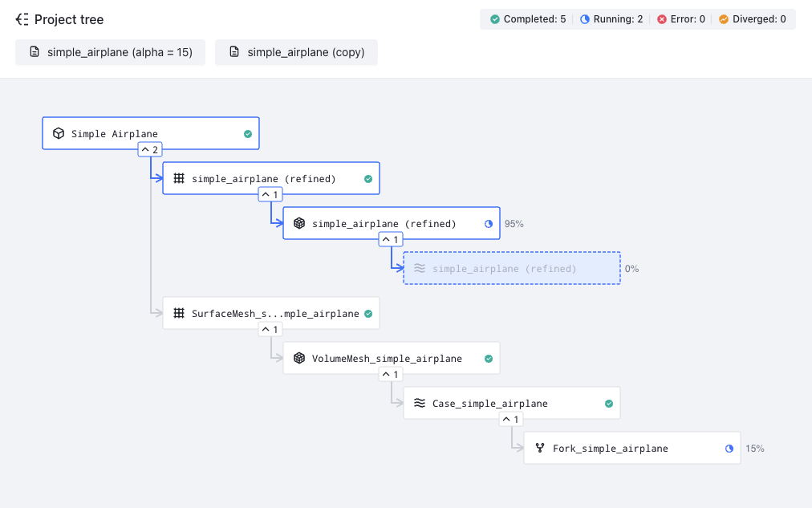Click Diverged status orange icon
Image resolution: width=812 pixels, height=508 pixels.
724,19
